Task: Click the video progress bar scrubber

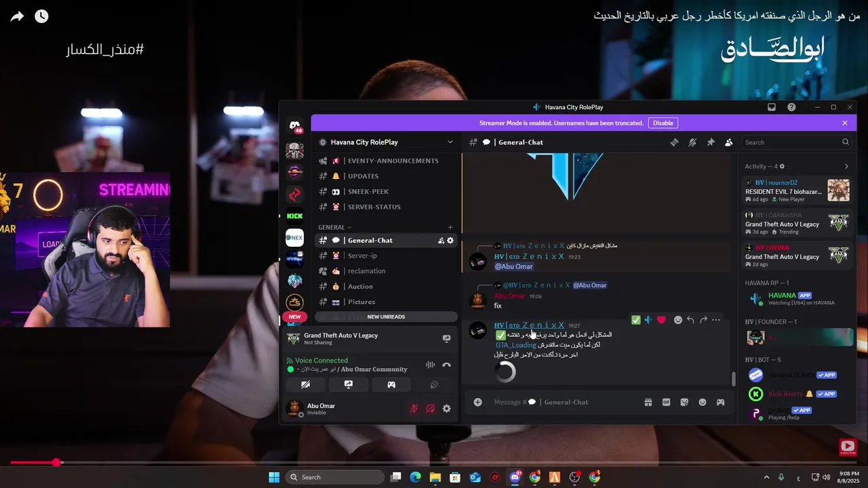Action: (x=57, y=463)
